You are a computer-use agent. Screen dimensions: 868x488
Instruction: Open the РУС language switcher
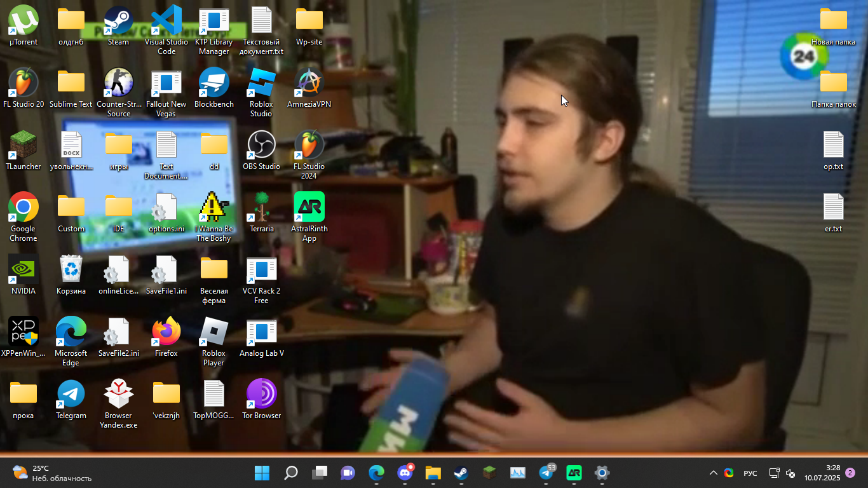(750, 473)
